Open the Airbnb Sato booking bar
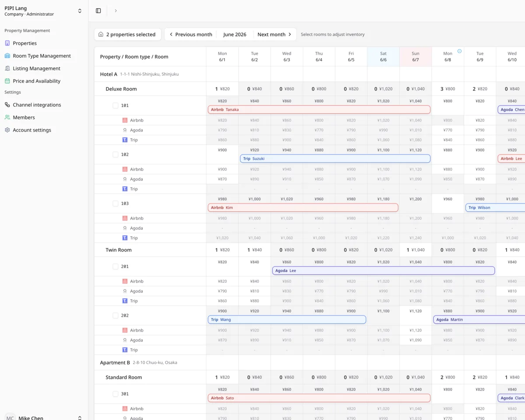This screenshot has height=420, width=525. tap(319, 398)
